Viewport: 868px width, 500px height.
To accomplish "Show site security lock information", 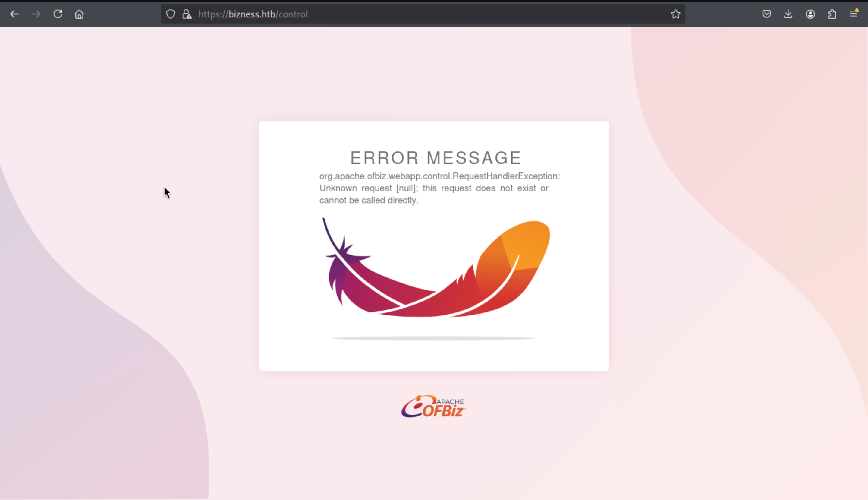I will 187,14.
